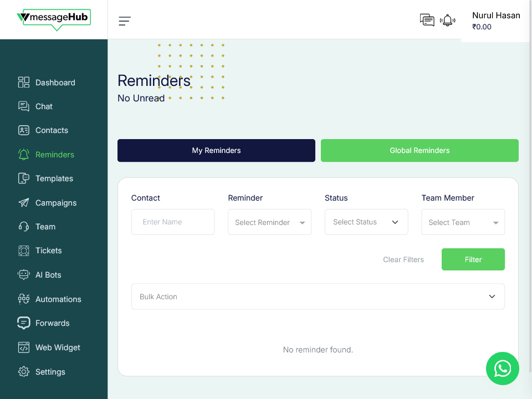The image size is (532, 399).
Task: Select the AI Bots robot icon
Action: [x=24, y=275]
